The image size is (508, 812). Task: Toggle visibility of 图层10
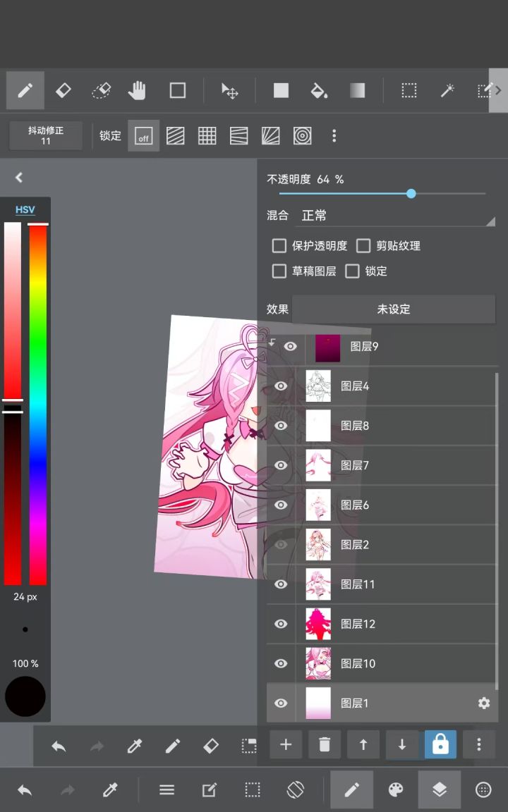(x=281, y=663)
